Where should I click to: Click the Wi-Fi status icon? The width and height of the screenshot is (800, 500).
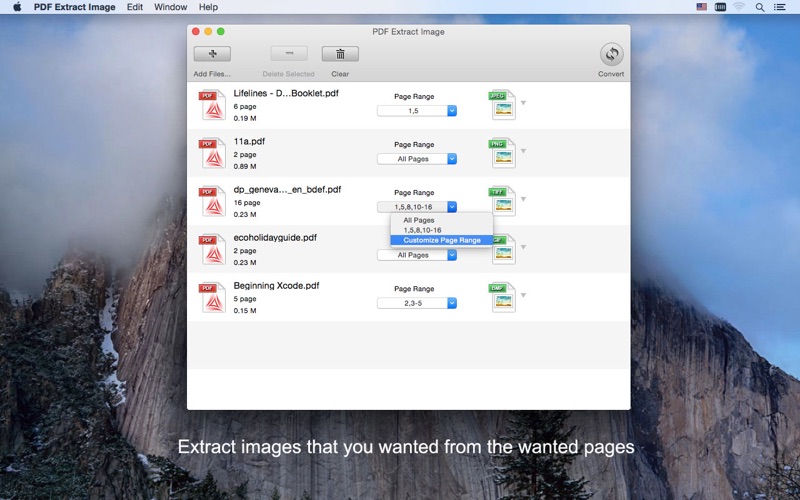(x=739, y=7)
